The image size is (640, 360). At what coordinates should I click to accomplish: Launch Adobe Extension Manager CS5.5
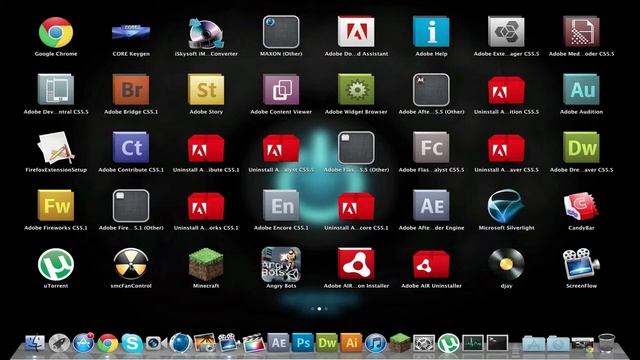507,31
